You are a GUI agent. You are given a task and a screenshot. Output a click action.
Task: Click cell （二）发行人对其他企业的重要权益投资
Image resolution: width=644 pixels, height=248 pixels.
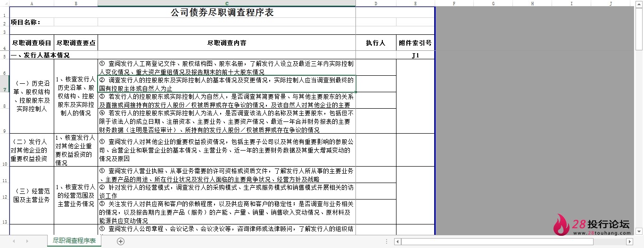pyautogui.click(x=32, y=150)
